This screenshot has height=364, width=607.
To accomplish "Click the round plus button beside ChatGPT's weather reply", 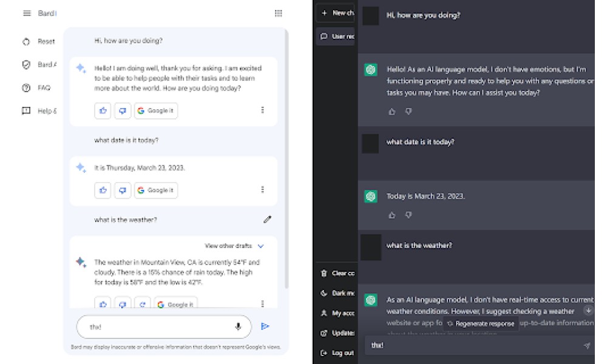I will (x=588, y=311).
